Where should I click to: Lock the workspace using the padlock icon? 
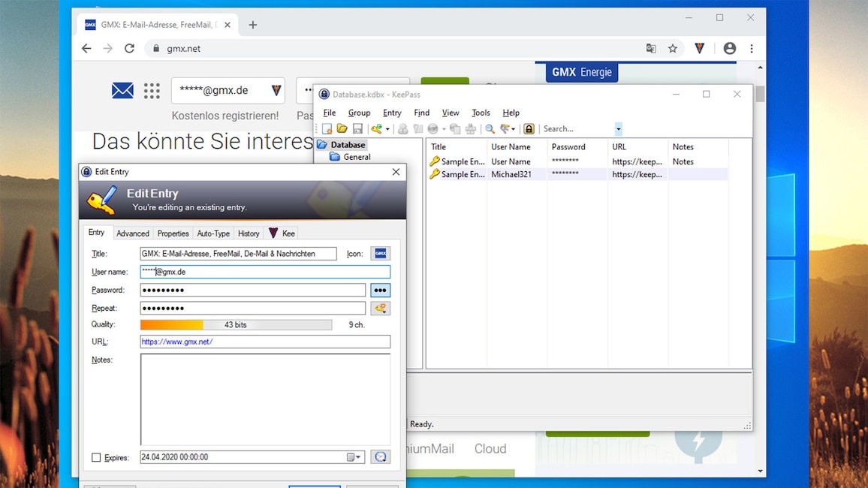click(529, 129)
